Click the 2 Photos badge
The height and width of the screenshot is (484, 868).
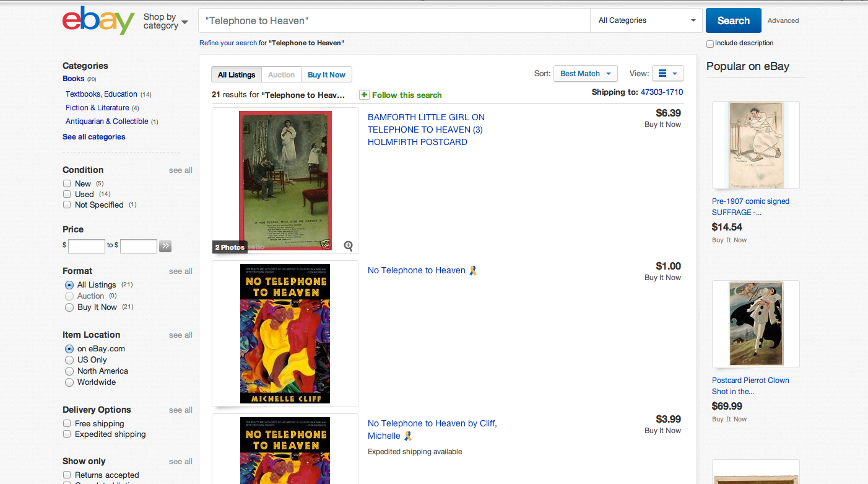[230, 247]
